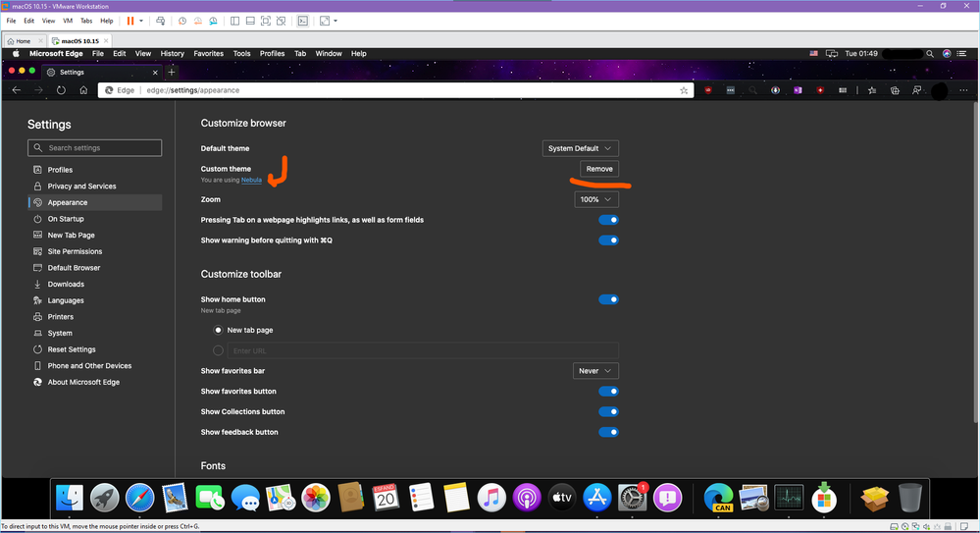Switch to the VMware Home tab
Image resolution: width=980 pixels, height=533 pixels.
(24, 40)
